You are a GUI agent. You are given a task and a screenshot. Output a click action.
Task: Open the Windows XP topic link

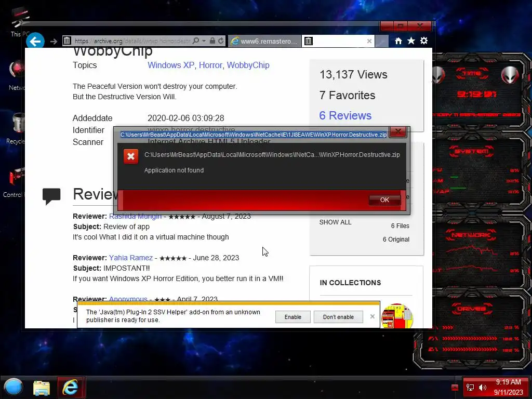click(170, 65)
